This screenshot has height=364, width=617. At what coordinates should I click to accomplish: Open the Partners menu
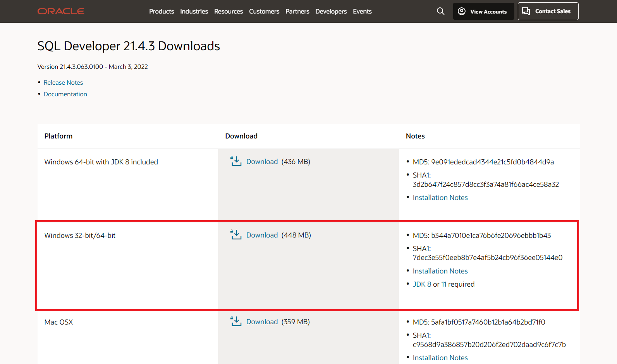pyautogui.click(x=297, y=12)
